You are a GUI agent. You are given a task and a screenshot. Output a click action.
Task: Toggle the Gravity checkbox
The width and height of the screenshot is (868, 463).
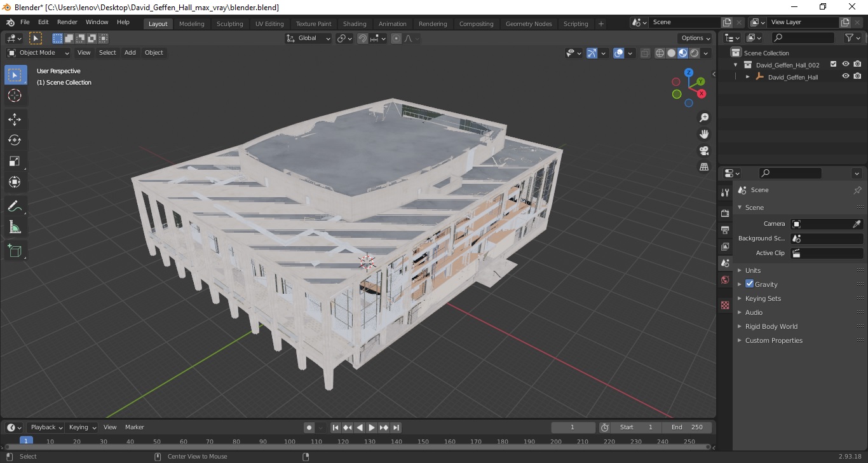(749, 284)
